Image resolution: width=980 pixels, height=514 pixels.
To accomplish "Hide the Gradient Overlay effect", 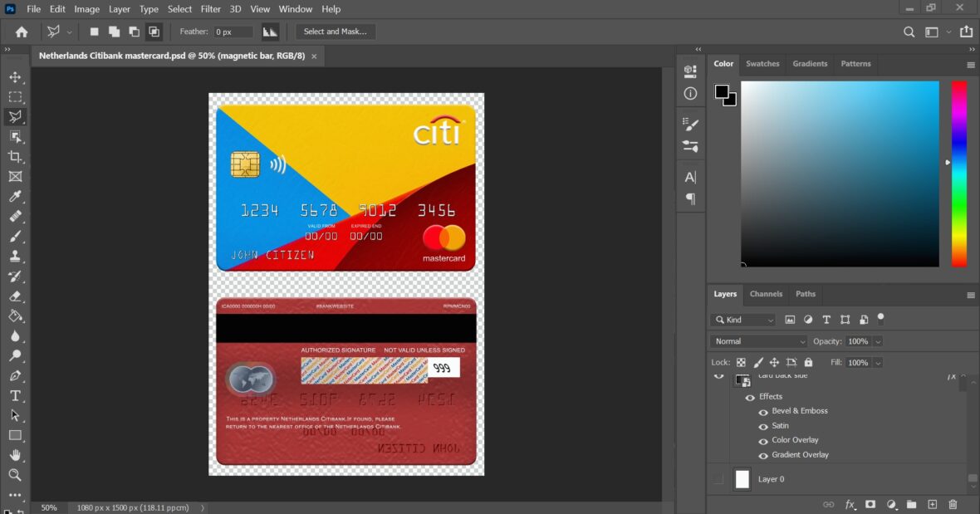I will 763,456.
